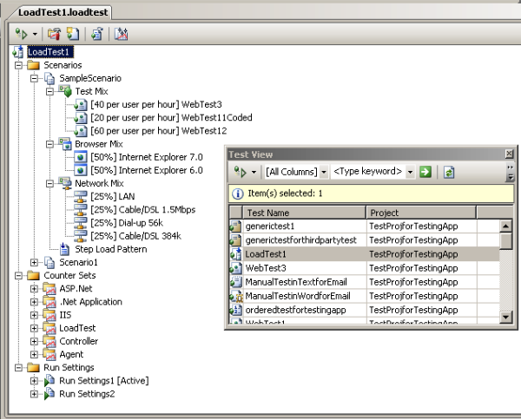Select ManualTestinWordforEmail test row
This screenshot has width=521, height=420.
pos(364,296)
